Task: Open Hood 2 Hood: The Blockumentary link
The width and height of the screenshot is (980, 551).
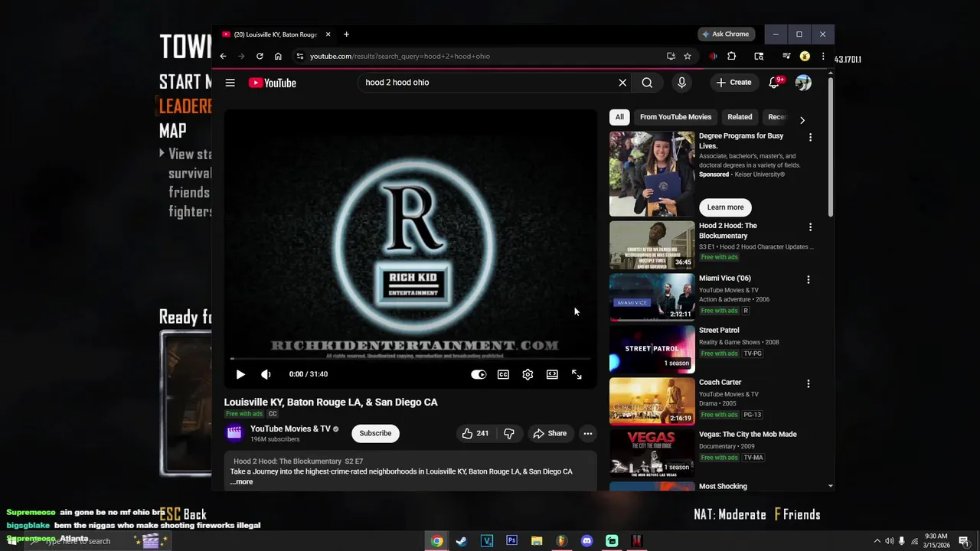Action: coord(287,461)
